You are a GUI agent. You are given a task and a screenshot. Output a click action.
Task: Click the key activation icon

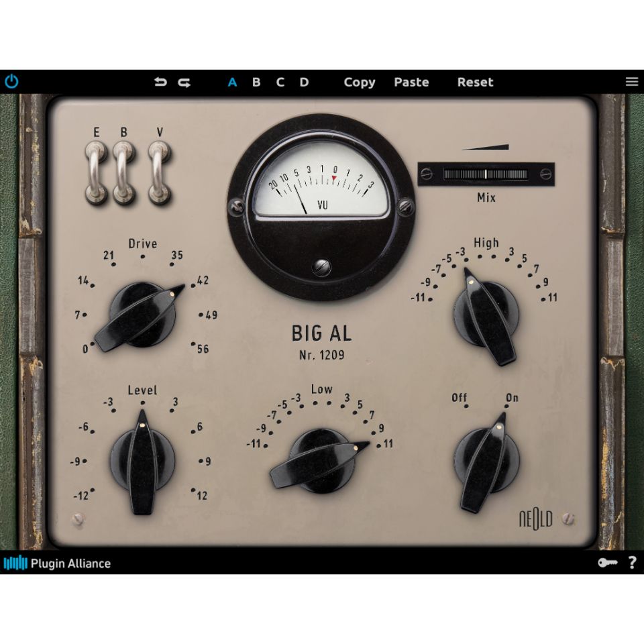608,563
